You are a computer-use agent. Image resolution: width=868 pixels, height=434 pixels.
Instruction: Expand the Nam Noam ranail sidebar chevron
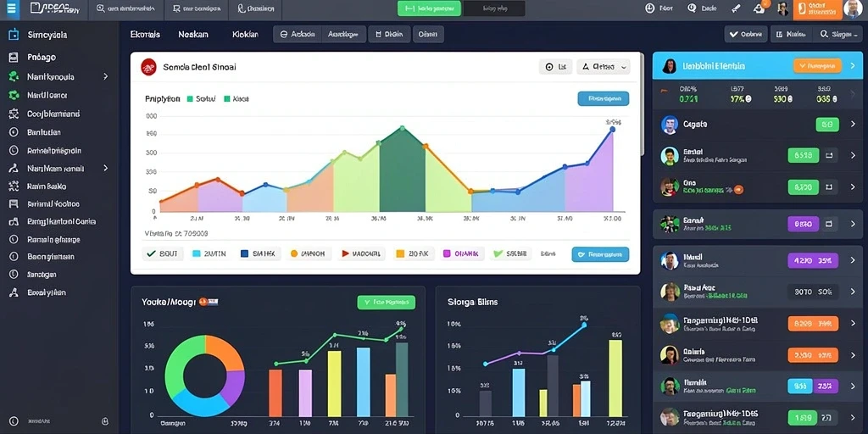point(106,168)
